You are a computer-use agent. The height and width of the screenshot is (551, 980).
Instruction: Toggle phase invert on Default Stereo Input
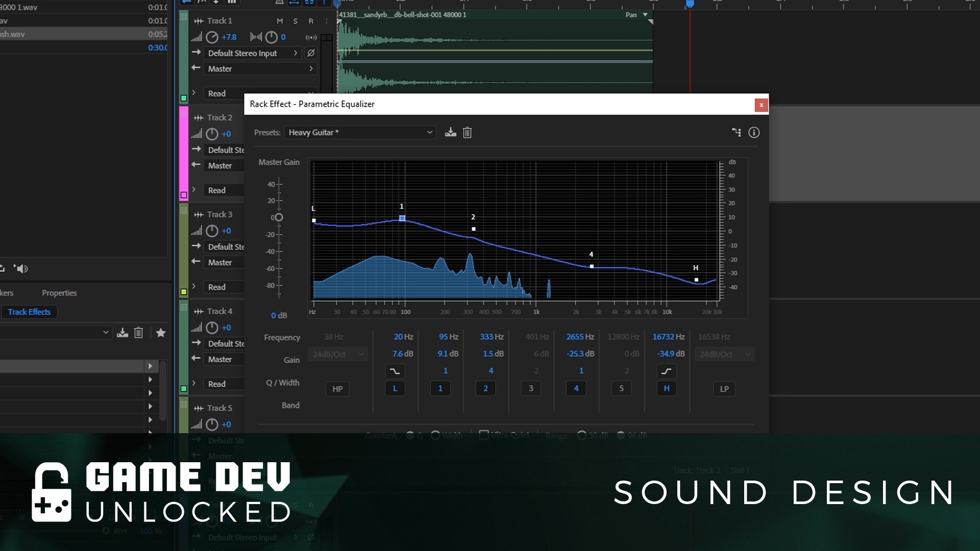[311, 53]
